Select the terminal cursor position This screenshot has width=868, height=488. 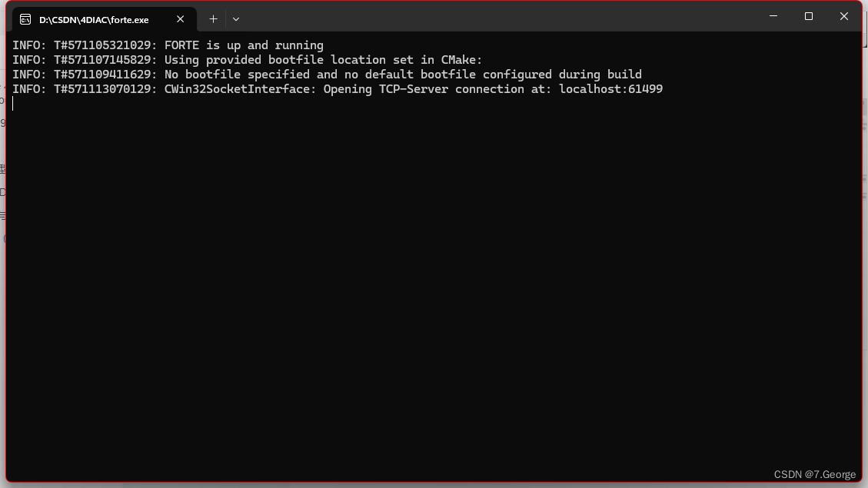pyautogui.click(x=14, y=103)
